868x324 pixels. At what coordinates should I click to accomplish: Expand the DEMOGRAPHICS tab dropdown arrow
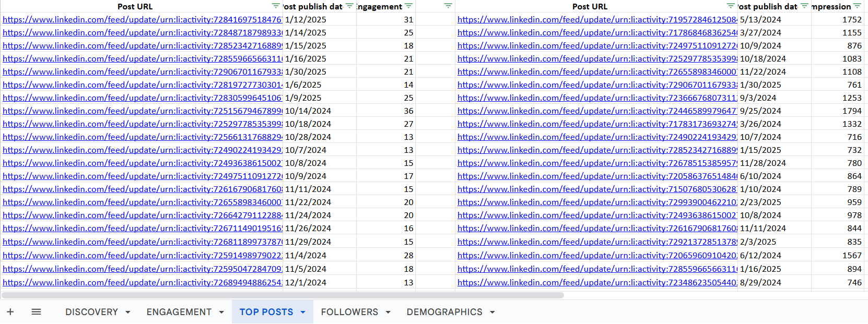click(x=492, y=312)
